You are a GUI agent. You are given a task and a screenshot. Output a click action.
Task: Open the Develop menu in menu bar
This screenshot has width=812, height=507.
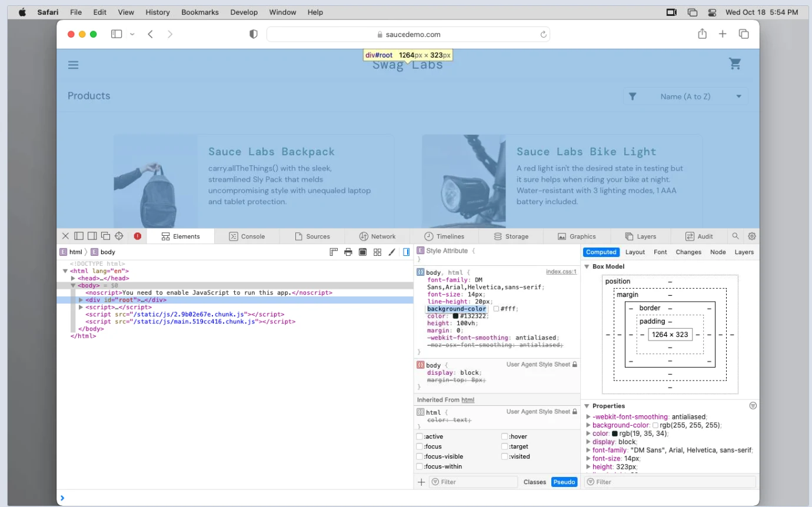point(244,12)
